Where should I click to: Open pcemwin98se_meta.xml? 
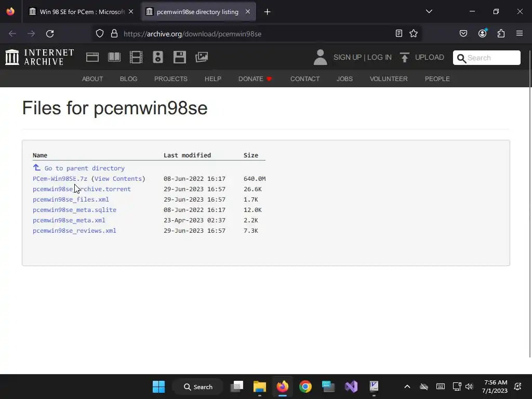point(69,220)
